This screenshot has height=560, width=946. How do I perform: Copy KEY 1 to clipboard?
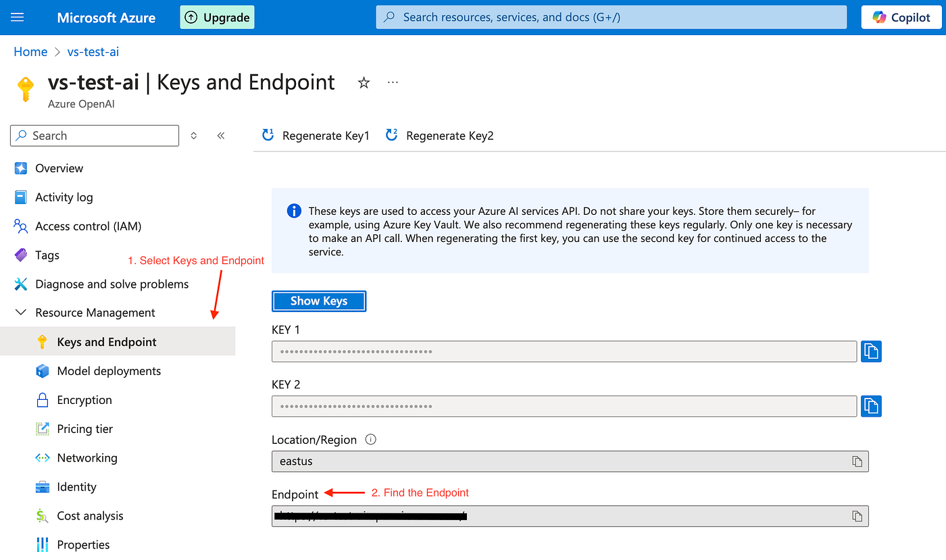pyautogui.click(x=871, y=351)
